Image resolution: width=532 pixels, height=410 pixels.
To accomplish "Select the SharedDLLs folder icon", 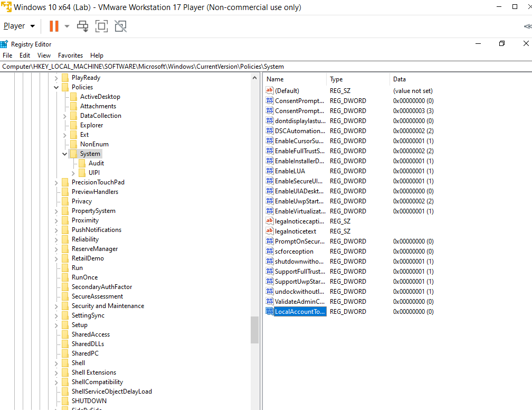I will (65, 344).
